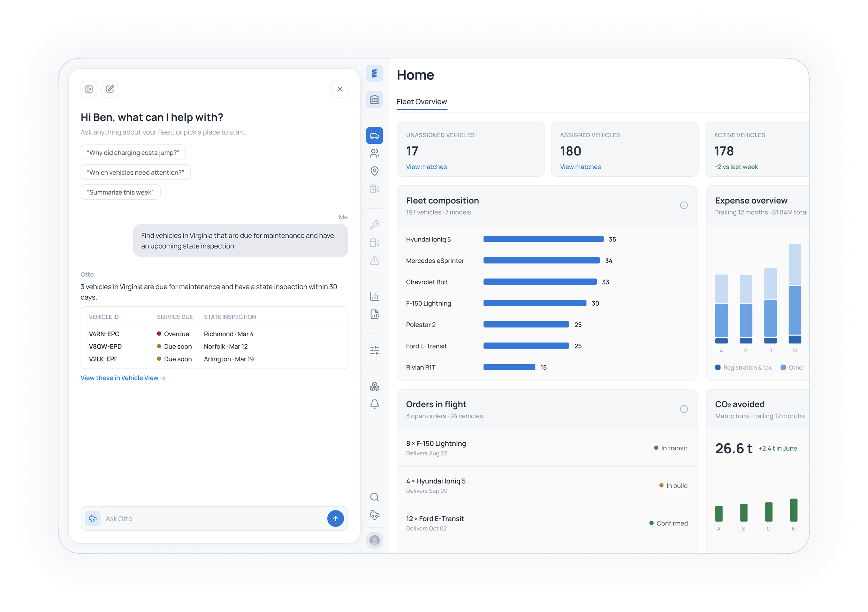Open the settings sliders icon in sidebar
This screenshot has height=612, width=868.
point(374,350)
